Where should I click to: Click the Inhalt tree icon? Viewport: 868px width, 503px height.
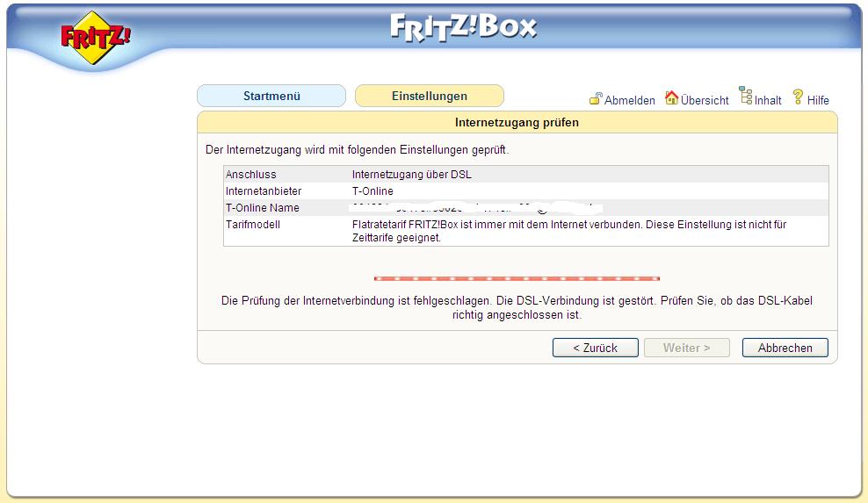pyautogui.click(x=746, y=96)
